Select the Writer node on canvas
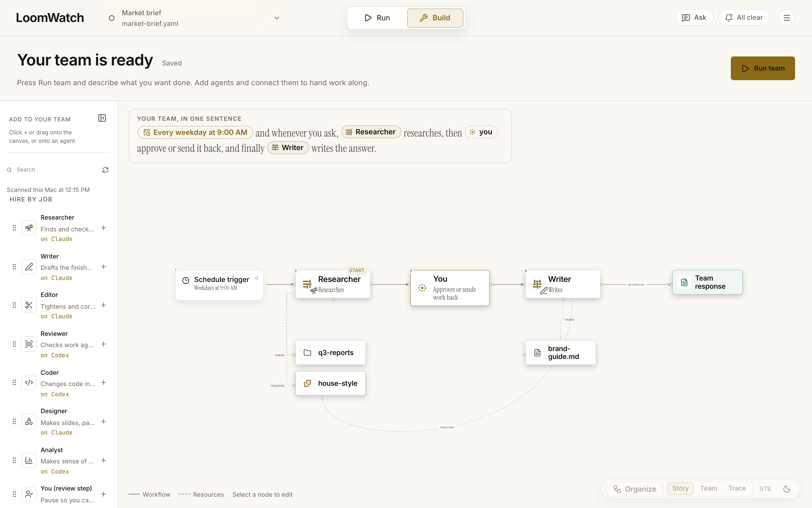This screenshot has height=508, width=812. 563,284
